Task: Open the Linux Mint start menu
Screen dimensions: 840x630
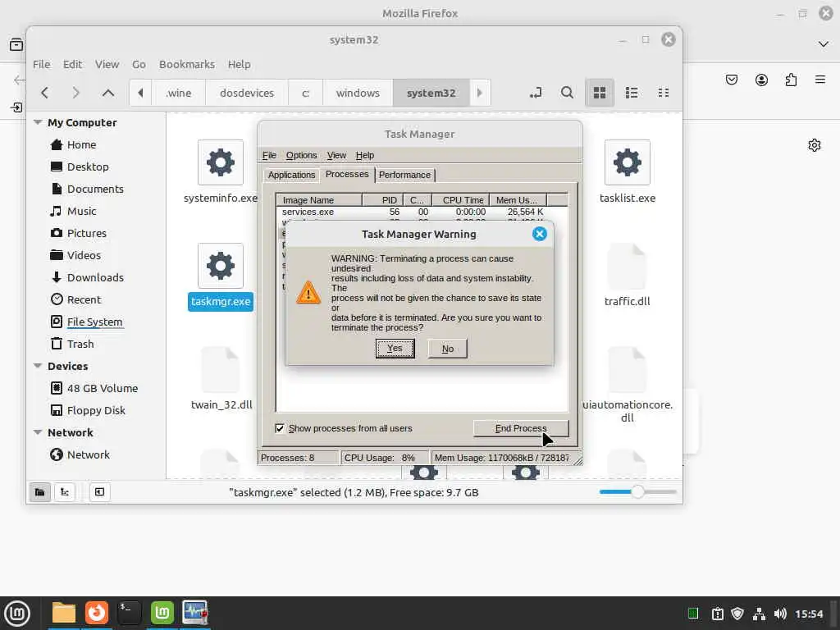Action: [x=17, y=613]
